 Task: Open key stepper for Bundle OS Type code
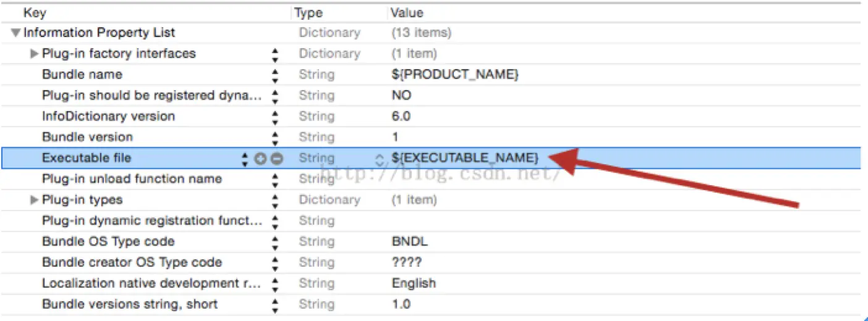(x=275, y=242)
